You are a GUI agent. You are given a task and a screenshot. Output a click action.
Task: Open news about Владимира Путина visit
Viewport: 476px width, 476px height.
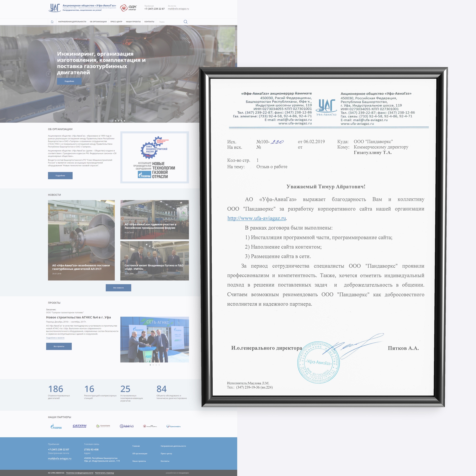pyautogui.click(x=154, y=261)
